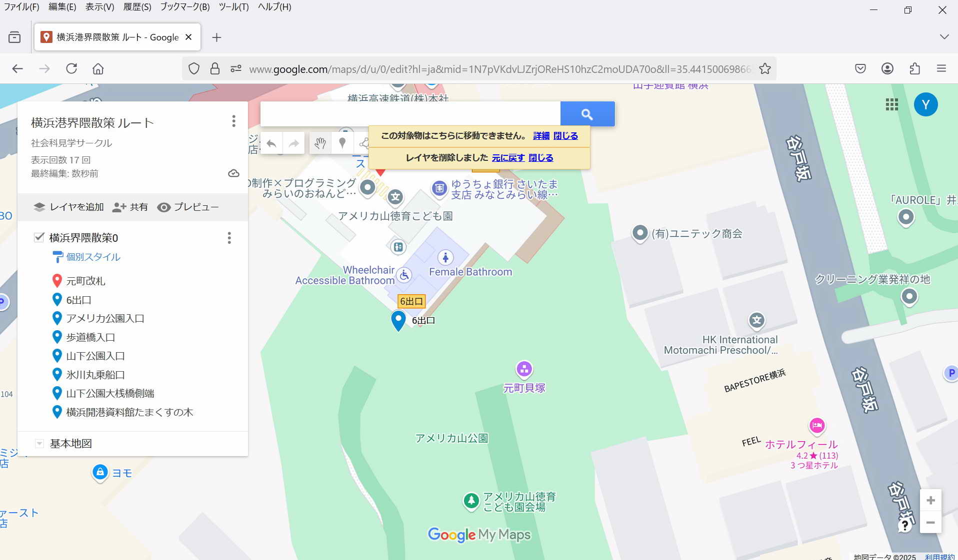Select the add marker tool
958x560 pixels.
(x=342, y=143)
